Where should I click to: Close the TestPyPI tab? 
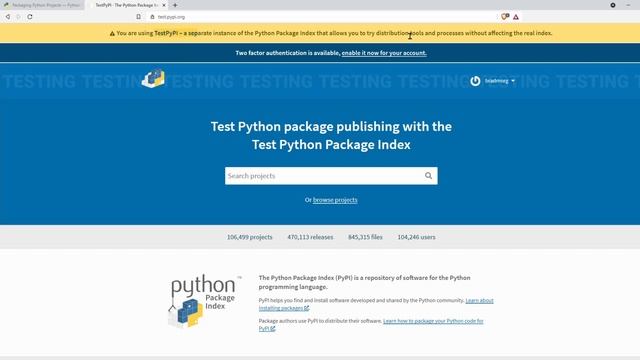tap(164, 5)
